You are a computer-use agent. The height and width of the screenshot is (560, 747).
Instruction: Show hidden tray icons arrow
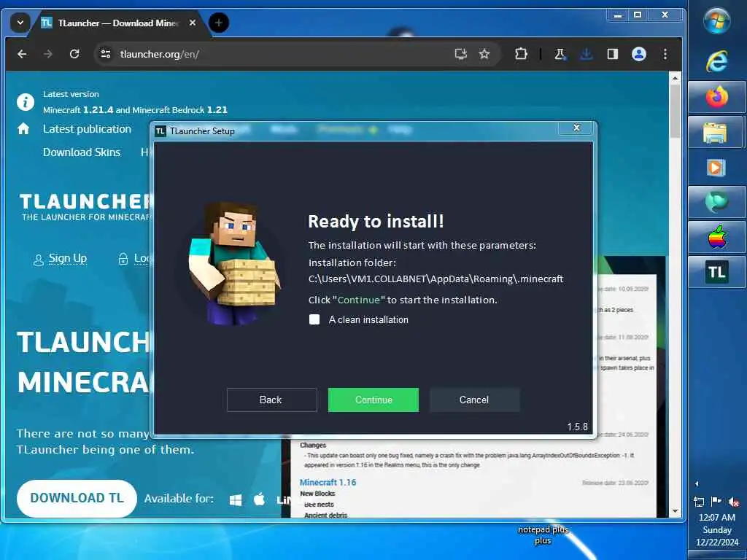(697, 484)
